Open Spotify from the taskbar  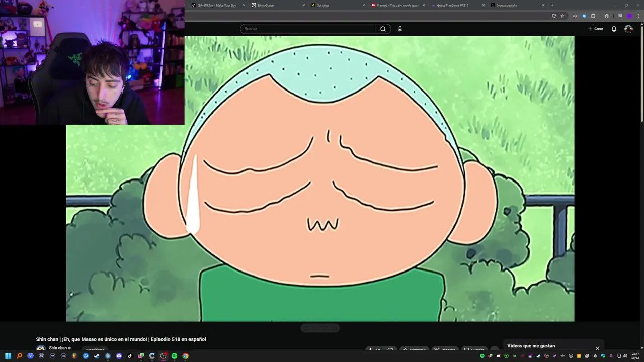[174, 356]
